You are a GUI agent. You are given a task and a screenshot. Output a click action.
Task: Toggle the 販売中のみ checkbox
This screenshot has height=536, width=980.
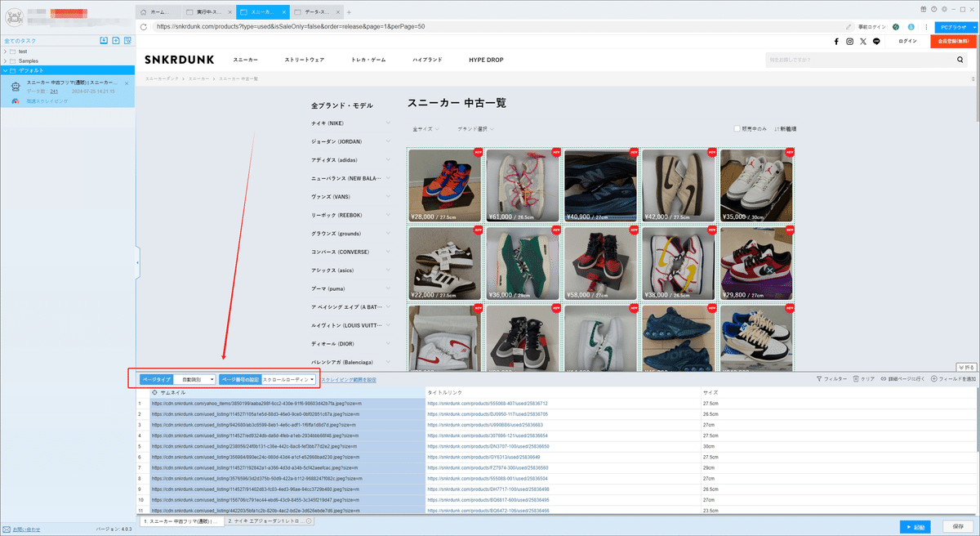(x=737, y=128)
